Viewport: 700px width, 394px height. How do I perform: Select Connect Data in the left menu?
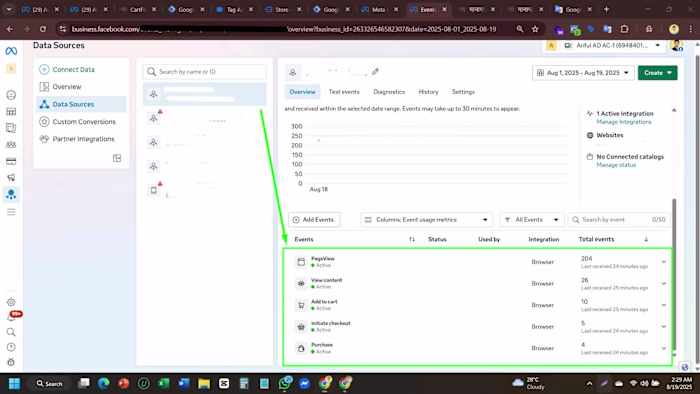(81, 69)
